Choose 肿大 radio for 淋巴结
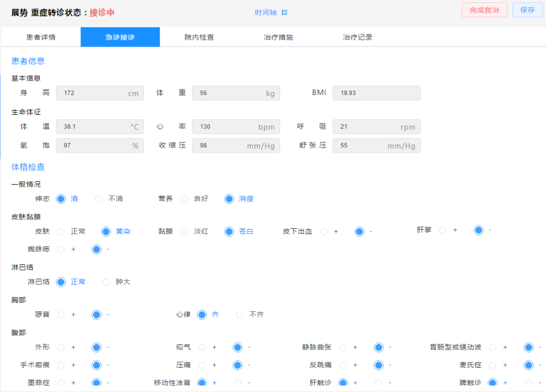The height and width of the screenshot is (392, 546). (106, 282)
